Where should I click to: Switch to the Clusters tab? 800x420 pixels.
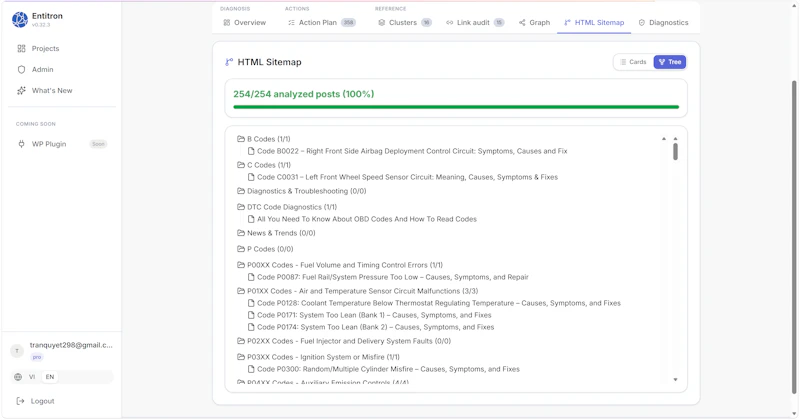tap(405, 22)
